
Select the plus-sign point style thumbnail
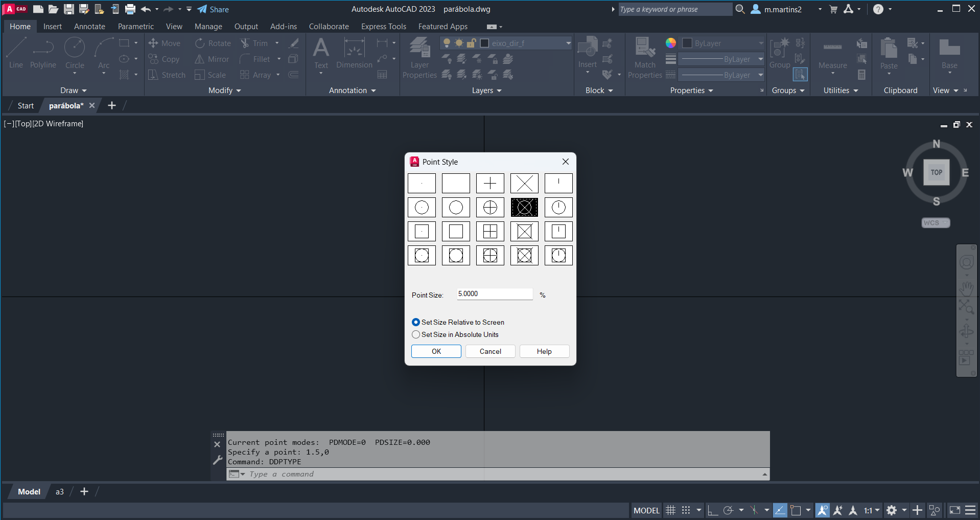[490, 183]
